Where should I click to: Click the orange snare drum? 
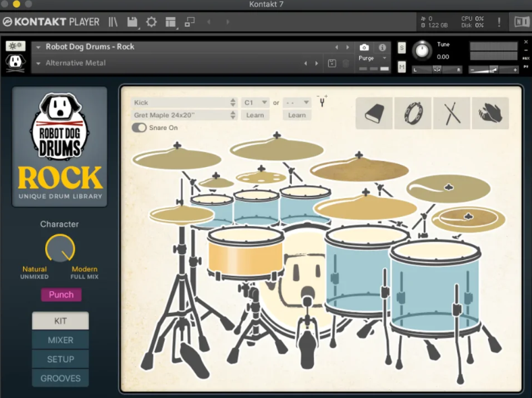245,253
